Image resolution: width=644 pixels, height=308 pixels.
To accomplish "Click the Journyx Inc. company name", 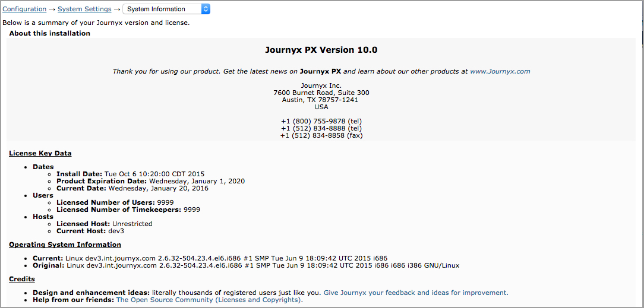I will [x=321, y=85].
